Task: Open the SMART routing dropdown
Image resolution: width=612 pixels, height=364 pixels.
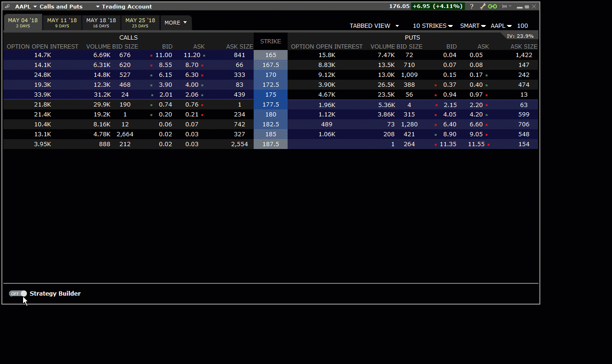Action: coord(472,25)
